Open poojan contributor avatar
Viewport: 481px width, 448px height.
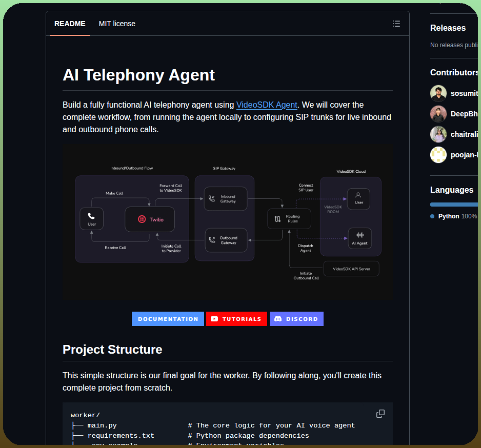point(438,155)
